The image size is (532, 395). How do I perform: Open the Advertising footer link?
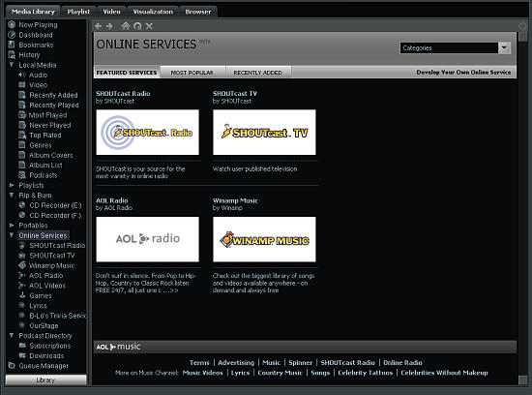[236, 363]
